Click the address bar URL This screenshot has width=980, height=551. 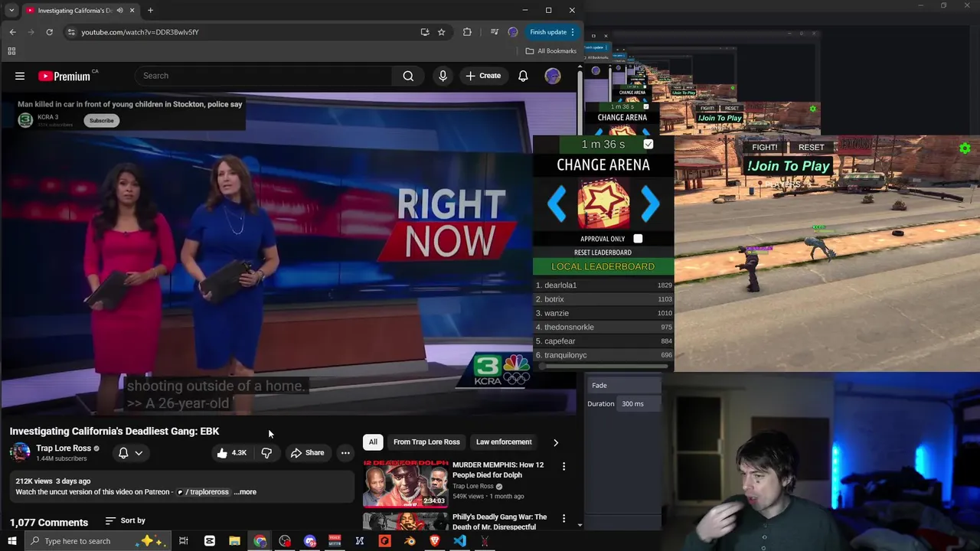point(140,32)
